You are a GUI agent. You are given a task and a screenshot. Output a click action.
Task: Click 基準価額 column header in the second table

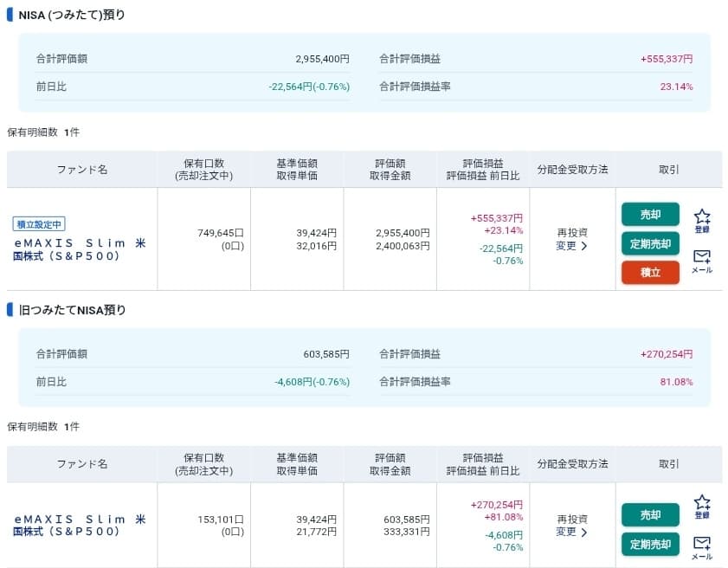(297, 458)
